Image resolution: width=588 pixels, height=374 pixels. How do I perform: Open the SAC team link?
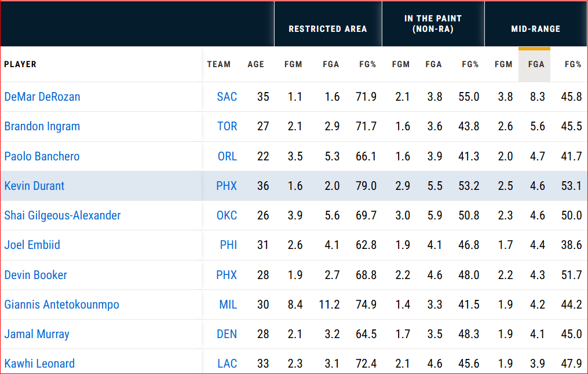pos(227,97)
